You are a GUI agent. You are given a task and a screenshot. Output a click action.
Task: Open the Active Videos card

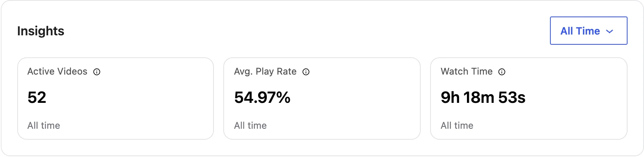(116, 99)
